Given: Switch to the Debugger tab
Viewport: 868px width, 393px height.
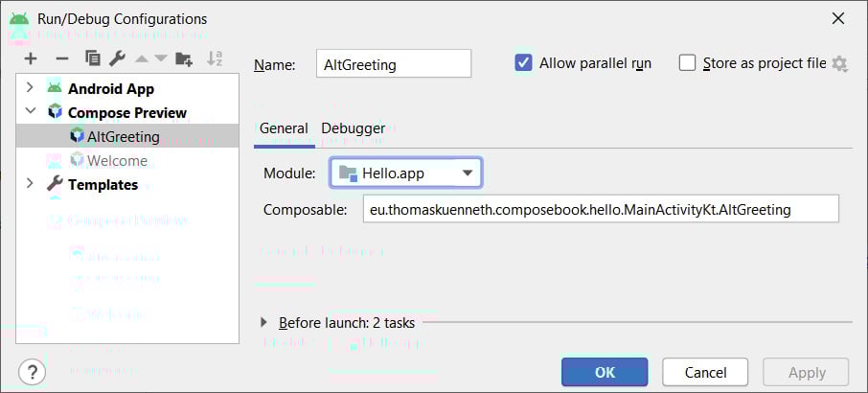Looking at the screenshot, I should pyautogui.click(x=354, y=128).
